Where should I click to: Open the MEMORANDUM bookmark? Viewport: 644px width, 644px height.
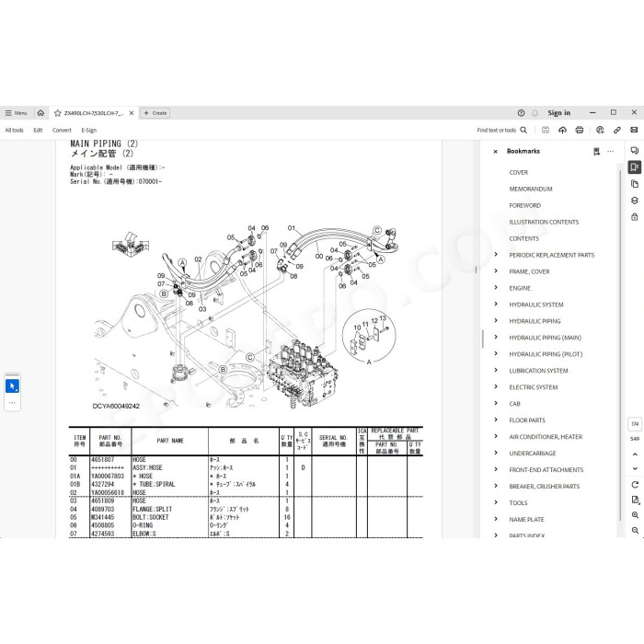tap(531, 189)
